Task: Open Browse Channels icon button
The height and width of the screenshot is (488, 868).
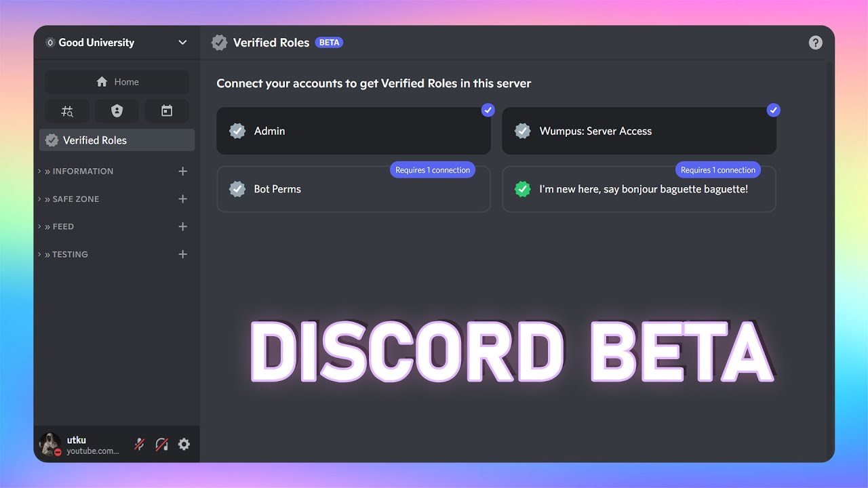Action: [x=66, y=111]
